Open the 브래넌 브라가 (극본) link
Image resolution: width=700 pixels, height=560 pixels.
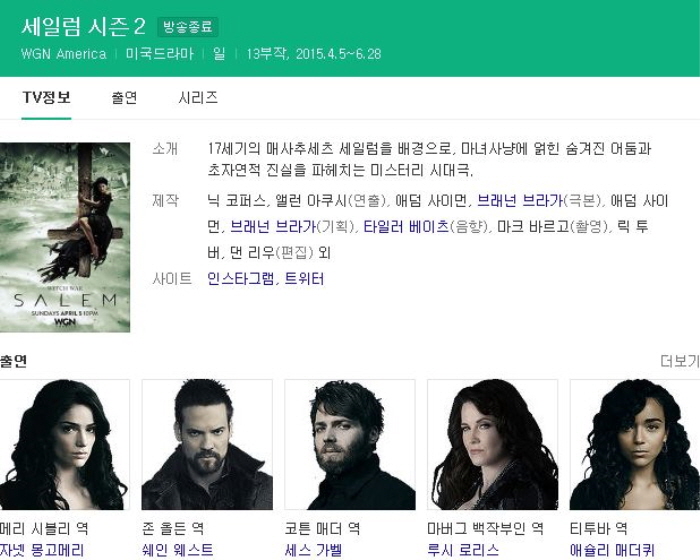[x=520, y=201]
